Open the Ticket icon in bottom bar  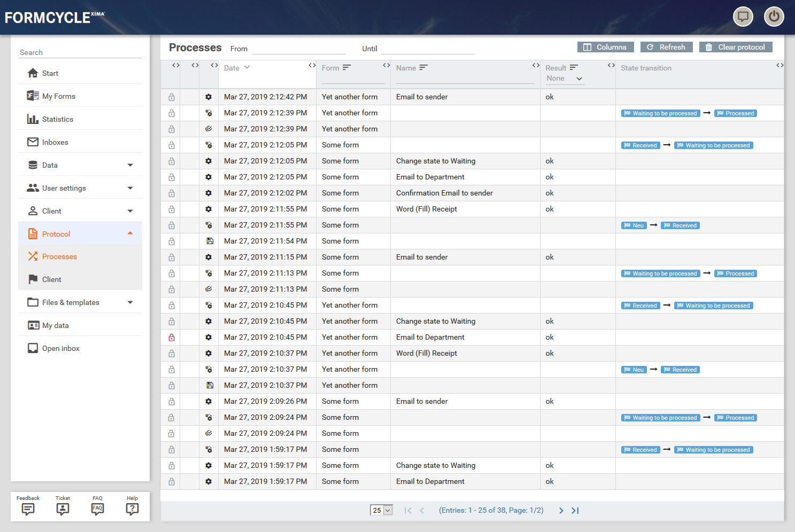pos(63,508)
